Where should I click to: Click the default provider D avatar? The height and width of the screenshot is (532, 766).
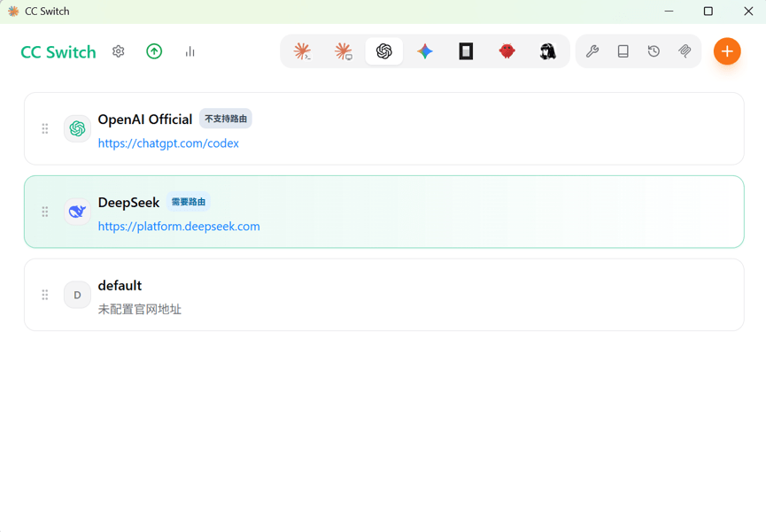(x=77, y=295)
